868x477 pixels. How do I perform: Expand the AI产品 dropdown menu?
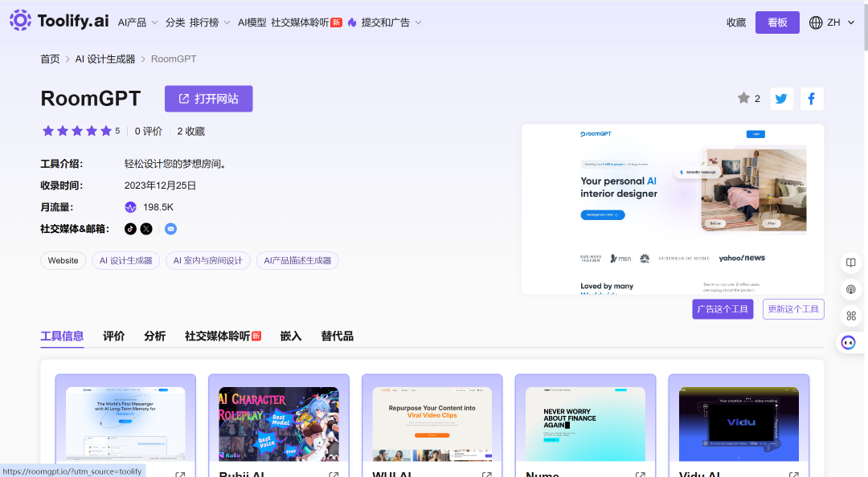pyautogui.click(x=138, y=22)
